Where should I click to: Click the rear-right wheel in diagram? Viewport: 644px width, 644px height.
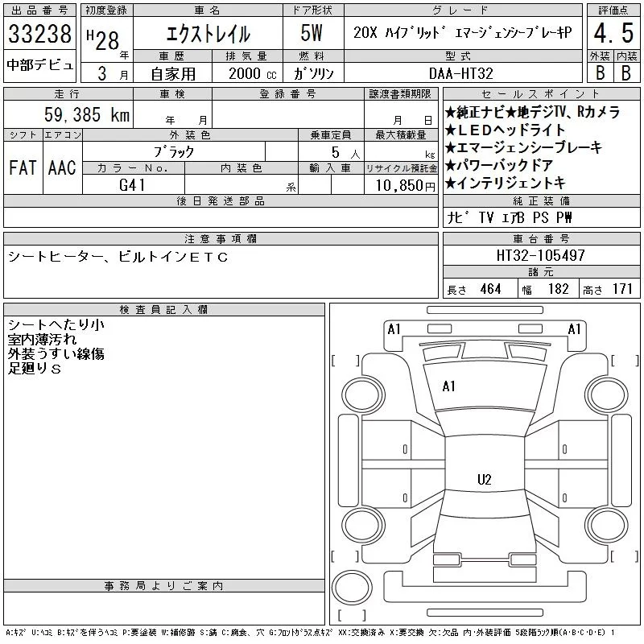click(607, 525)
